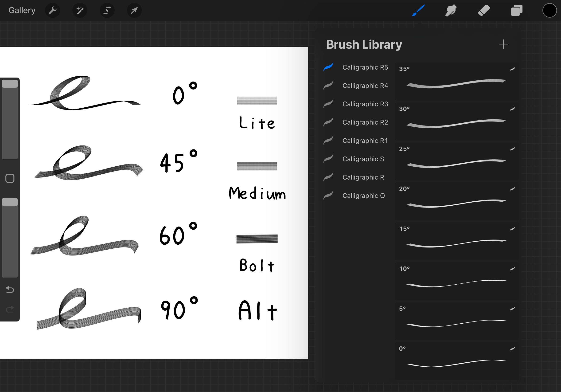Tap the square modify button in sidebar
The image size is (561, 392).
(x=10, y=178)
